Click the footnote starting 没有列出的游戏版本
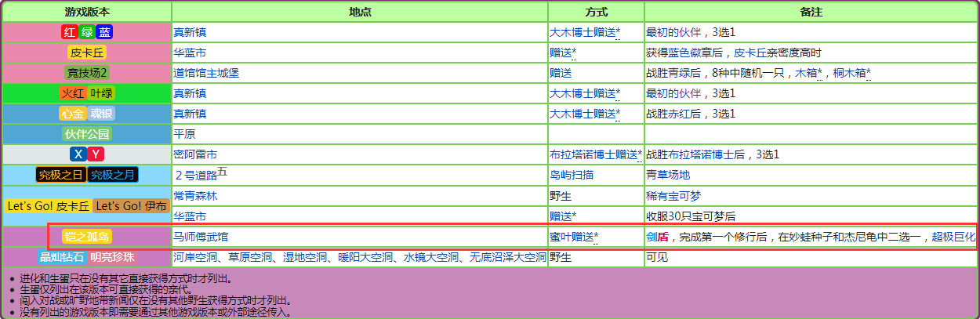 tap(155, 311)
